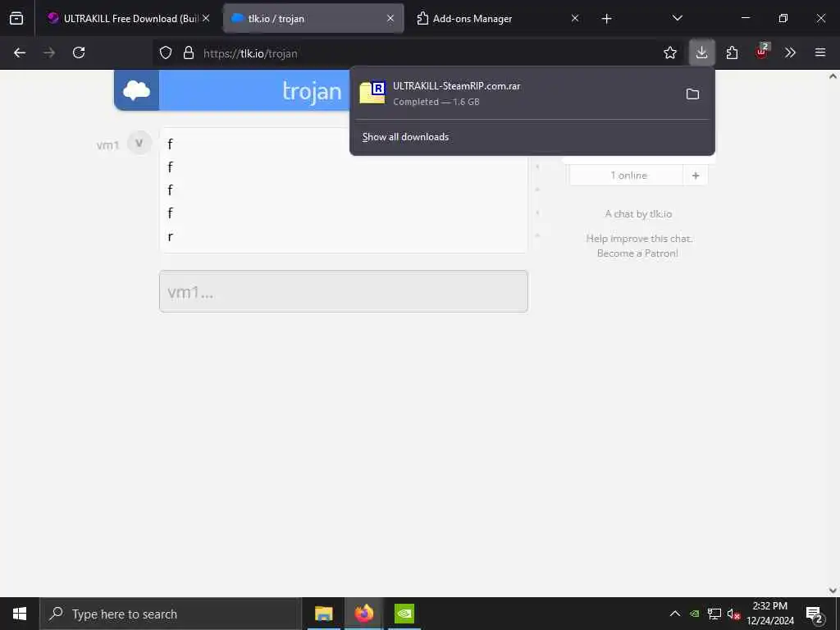Open uBlock Origin extension icon
840x630 pixels.
762,52
